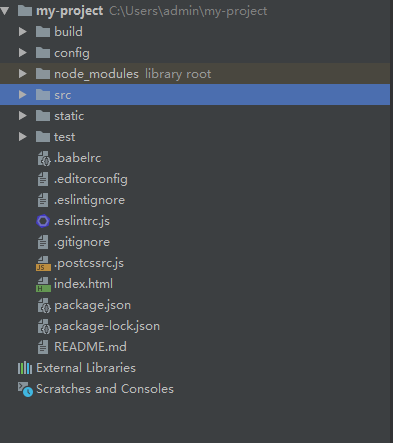Click the node_modules folder icon

[43, 74]
